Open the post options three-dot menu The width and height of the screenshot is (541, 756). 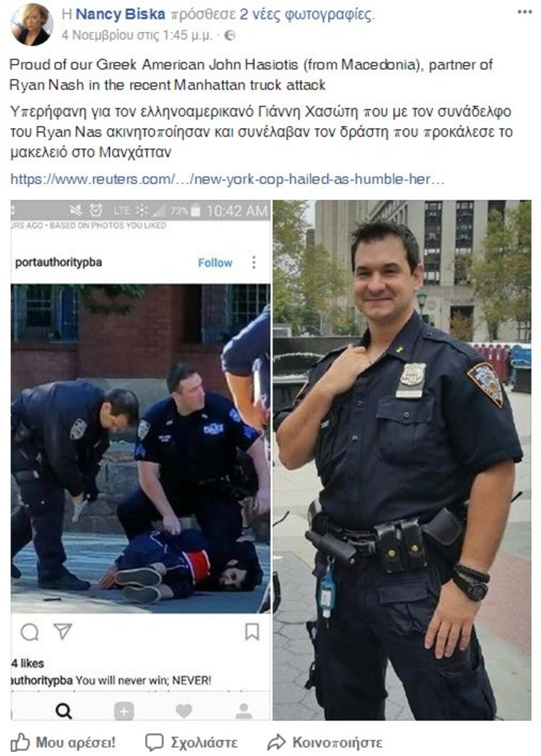click(x=524, y=12)
